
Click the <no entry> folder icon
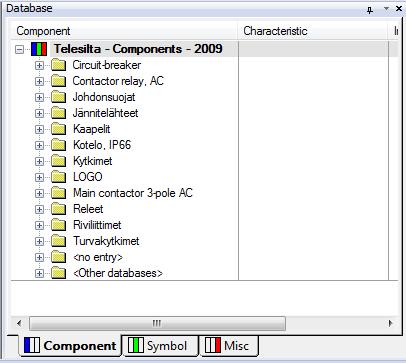coord(59,257)
